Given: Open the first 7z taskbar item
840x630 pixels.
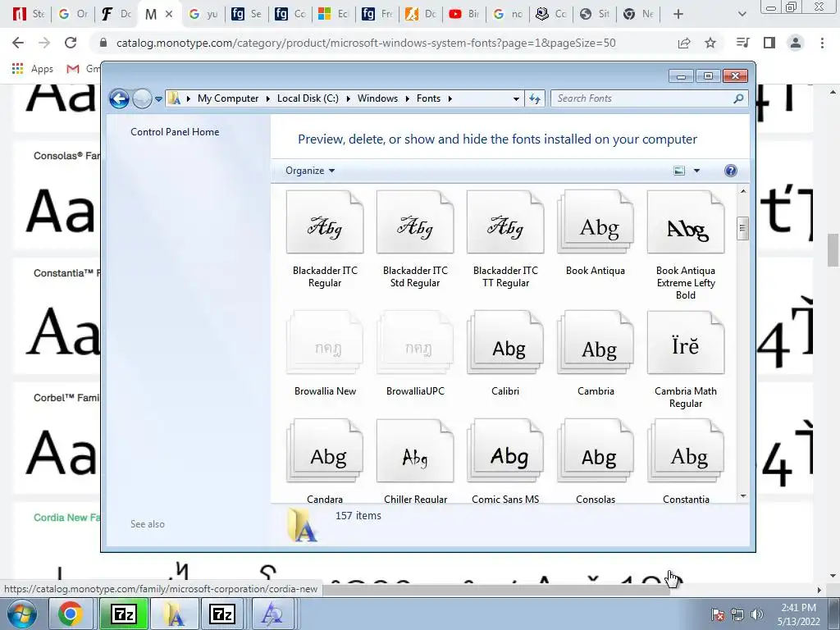Looking at the screenshot, I should tap(124, 614).
